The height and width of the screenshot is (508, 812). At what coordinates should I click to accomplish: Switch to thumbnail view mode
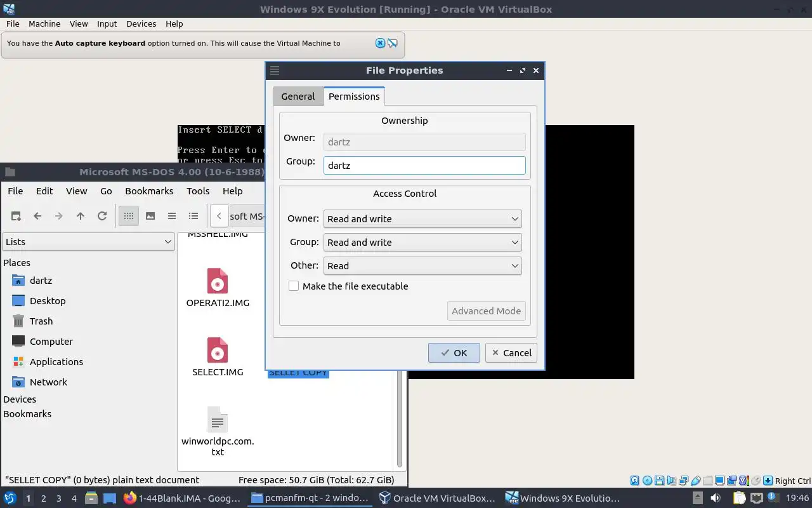pyautogui.click(x=150, y=216)
